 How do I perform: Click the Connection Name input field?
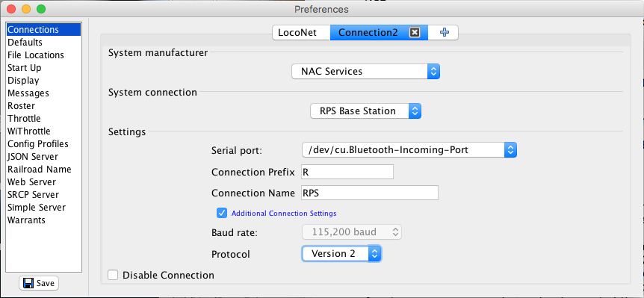click(x=370, y=193)
